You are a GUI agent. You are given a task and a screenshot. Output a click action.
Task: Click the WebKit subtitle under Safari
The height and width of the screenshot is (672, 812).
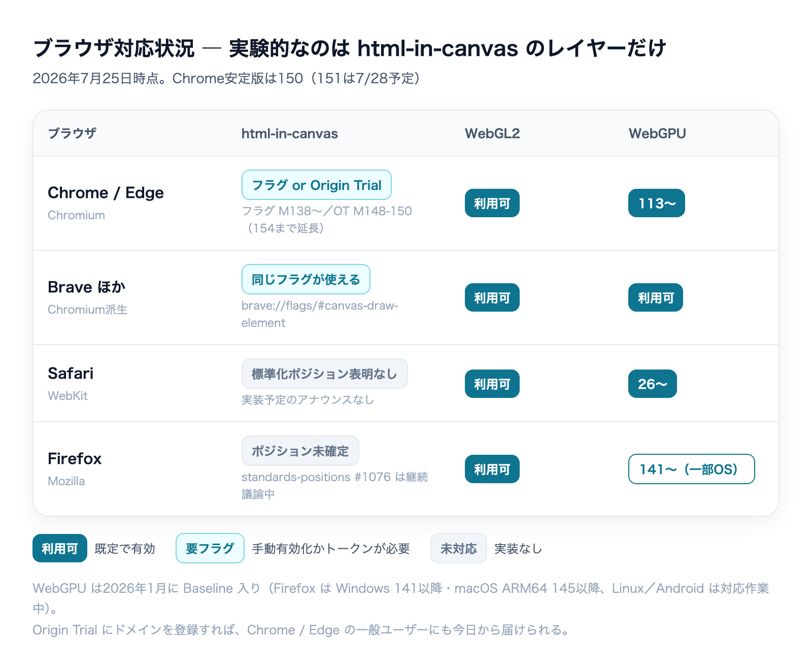[x=67, y=396]
